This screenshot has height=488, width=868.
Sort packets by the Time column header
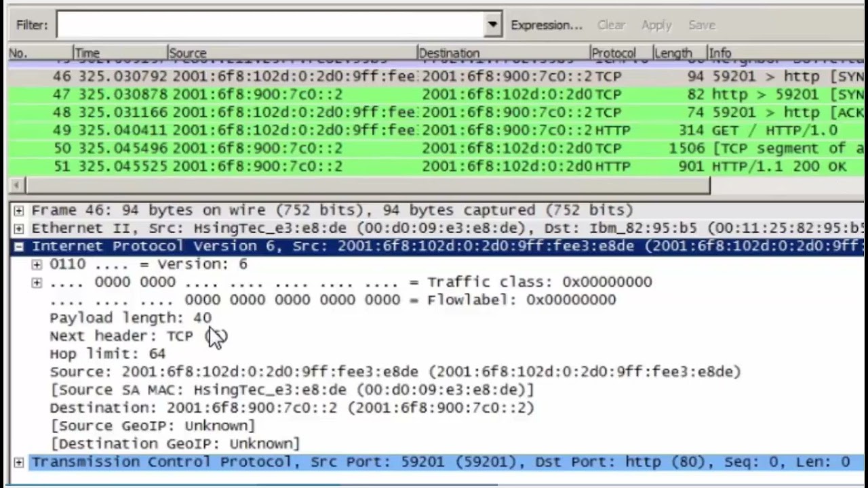(x=120, y=53)
